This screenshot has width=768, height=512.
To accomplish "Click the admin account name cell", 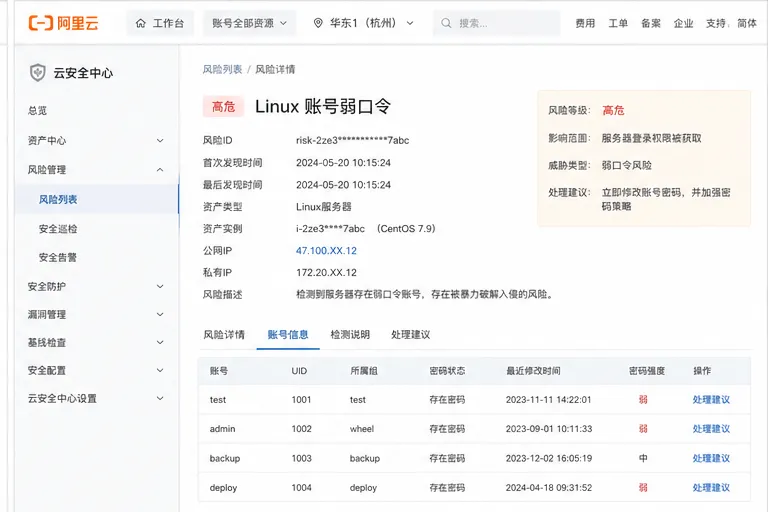I will point(222,429).
